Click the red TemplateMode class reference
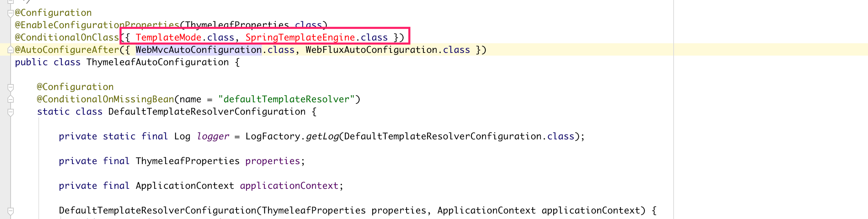This screenshot has width=868, height=219. coord(168,37)
